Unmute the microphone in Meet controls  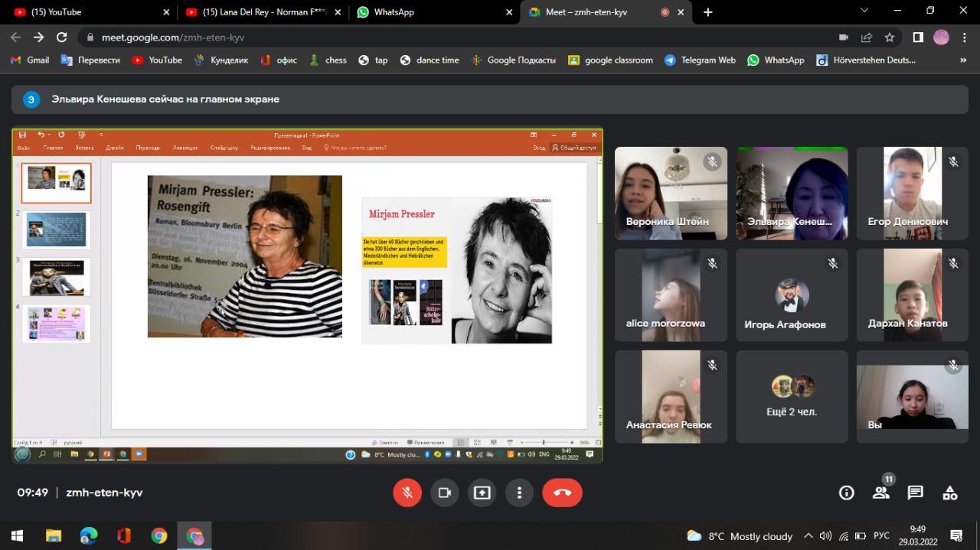tap(407, 493)
